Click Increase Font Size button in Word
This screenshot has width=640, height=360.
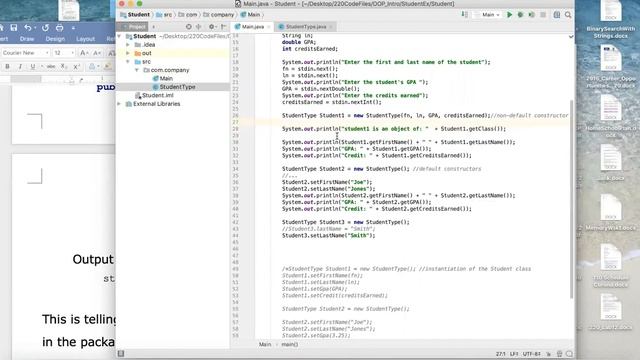point(83,53)
